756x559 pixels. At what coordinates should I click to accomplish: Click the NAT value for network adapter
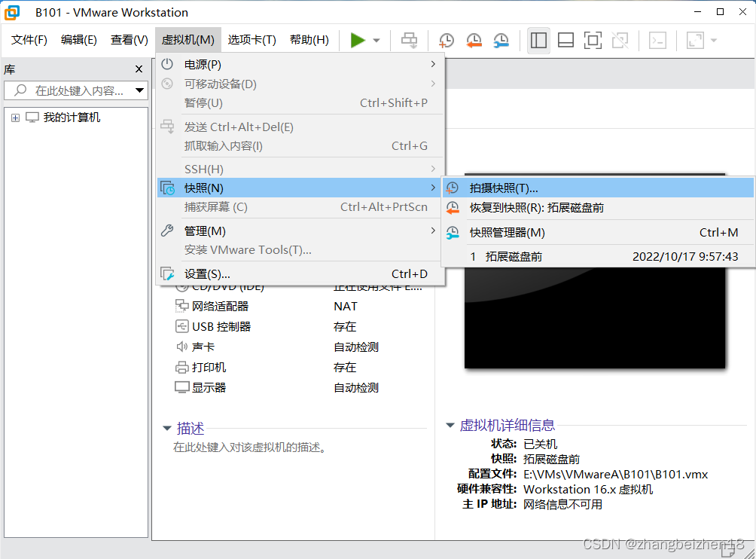point(345,307)
